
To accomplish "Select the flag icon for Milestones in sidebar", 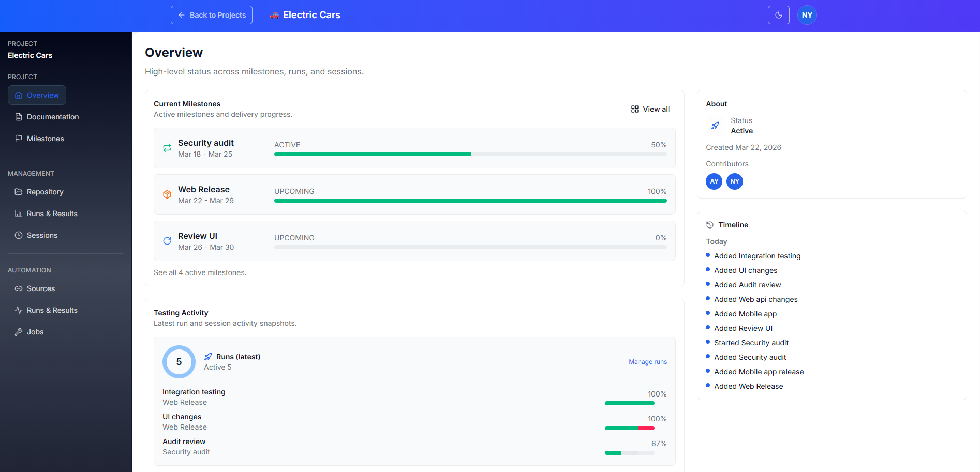I will point(19,139).
